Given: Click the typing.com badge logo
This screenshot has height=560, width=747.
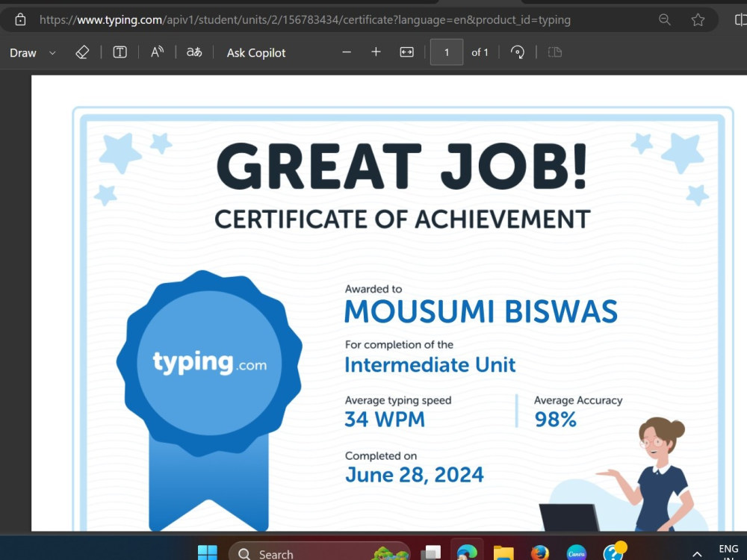Looking at the screenshot, I should pos(209,363).
